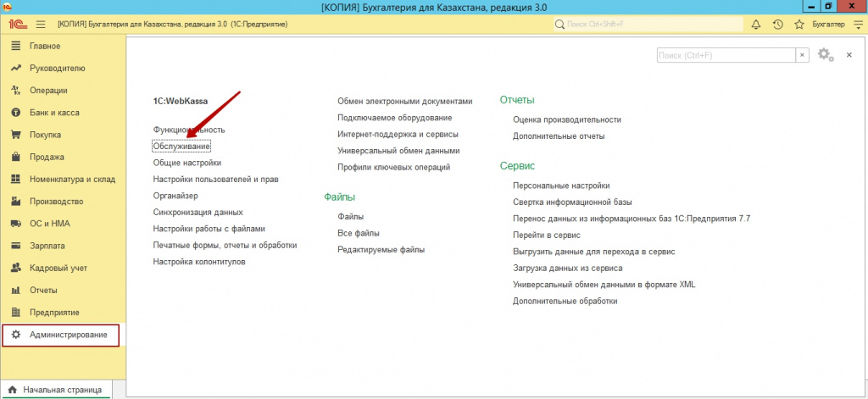The width and height of the screenshot is (868, 399).
Task: Clear the Поиск (Ctrl+F) field with x
Action: coord(802,55)
